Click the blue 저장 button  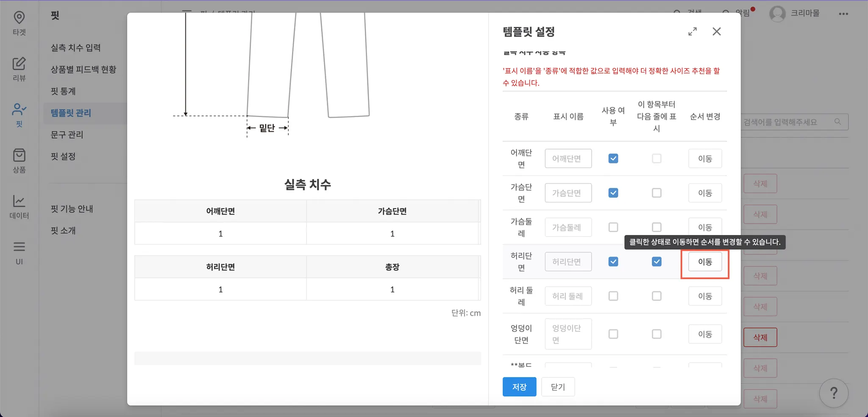click(519, 387)
